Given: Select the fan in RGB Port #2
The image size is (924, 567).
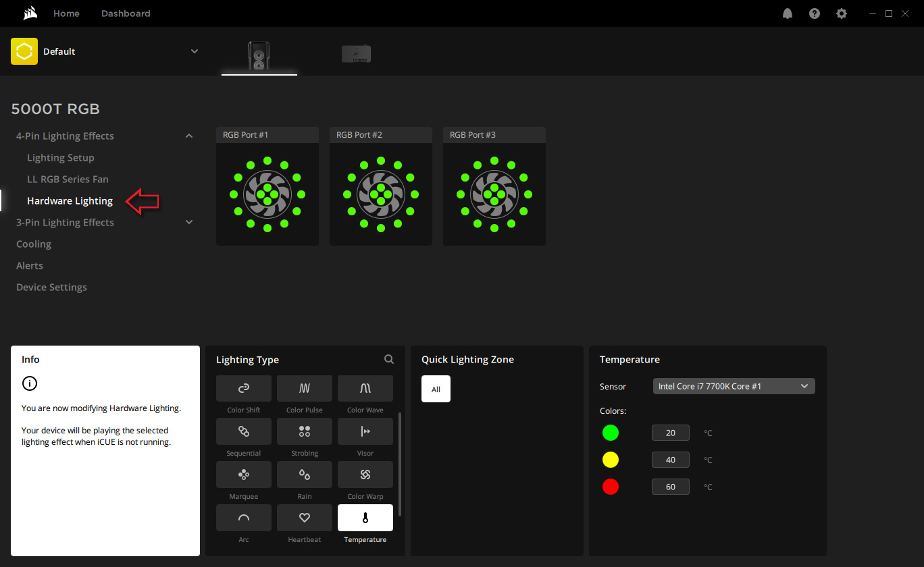Looking at the screenshot, I should pos(381,194).
